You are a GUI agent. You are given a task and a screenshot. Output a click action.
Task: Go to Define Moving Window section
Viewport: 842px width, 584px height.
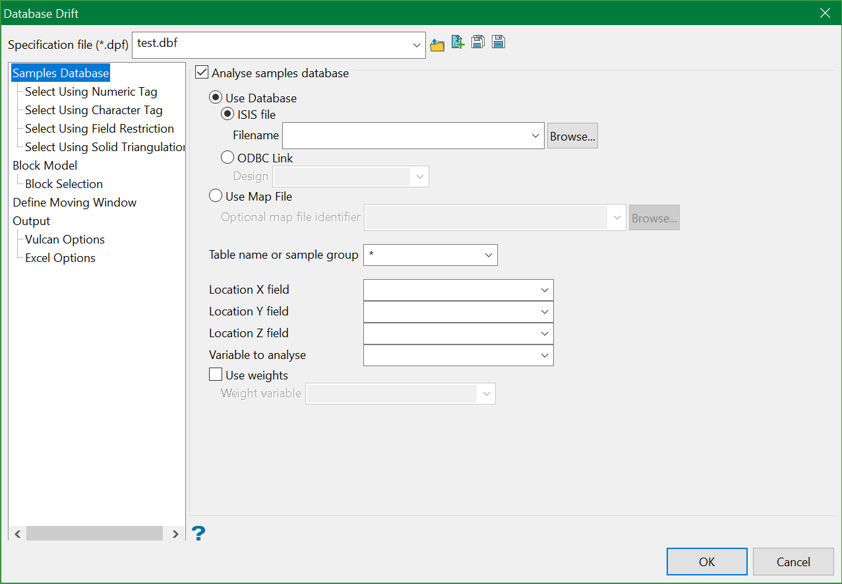75,203
